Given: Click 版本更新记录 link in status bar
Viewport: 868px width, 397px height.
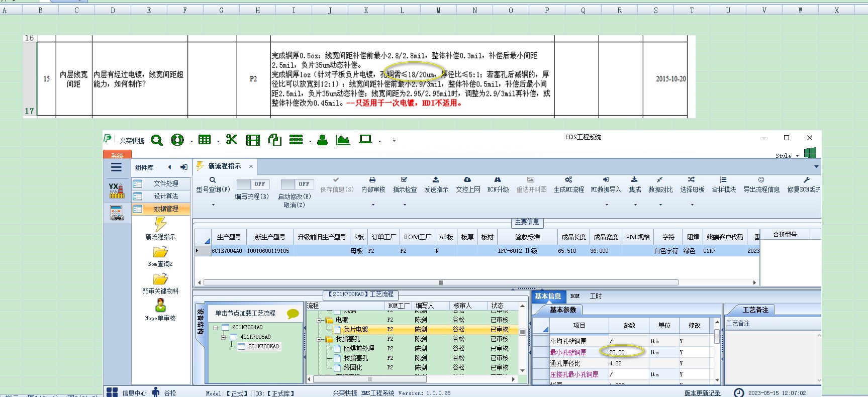Looking at the screenshot, I should (702, 393).
